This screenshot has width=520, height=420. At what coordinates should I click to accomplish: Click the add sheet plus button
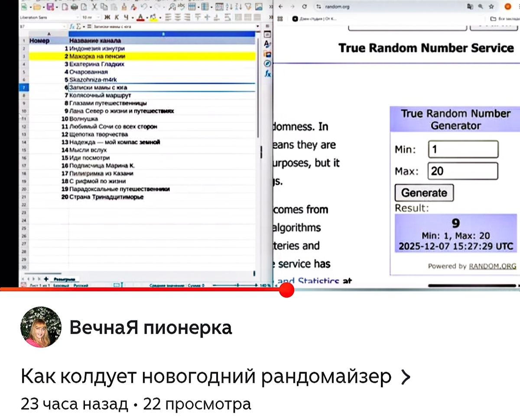[46, 279]
